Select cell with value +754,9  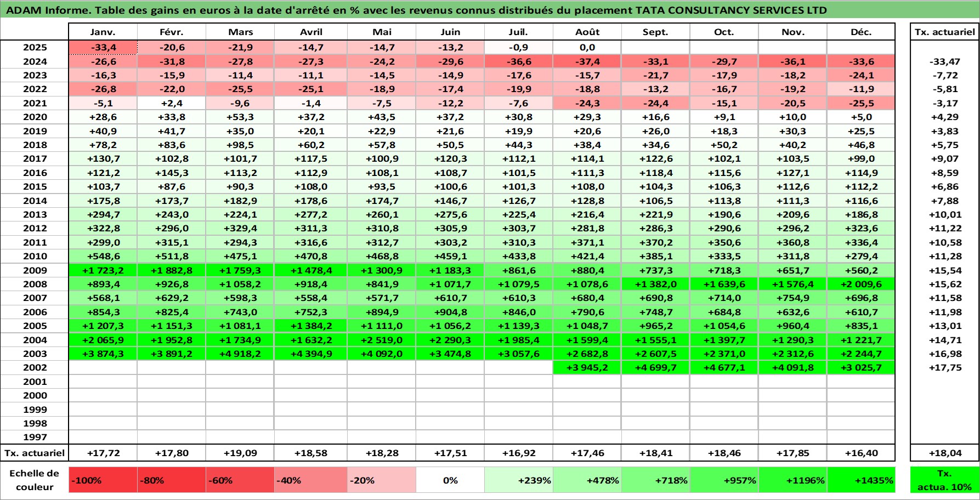click(793, 298)
